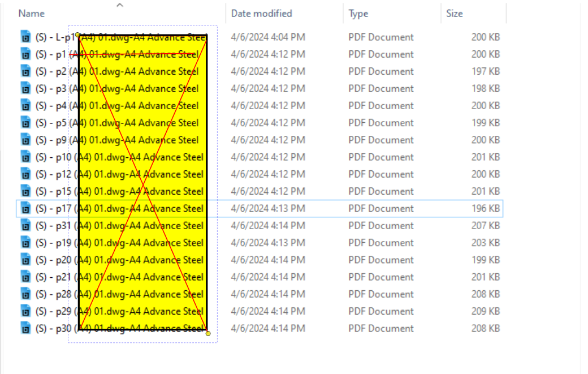Click the PDF icon next to "(S) - p2"
Image resolution: width=588 pixels, height=374 pixels.
coord(25,71)
